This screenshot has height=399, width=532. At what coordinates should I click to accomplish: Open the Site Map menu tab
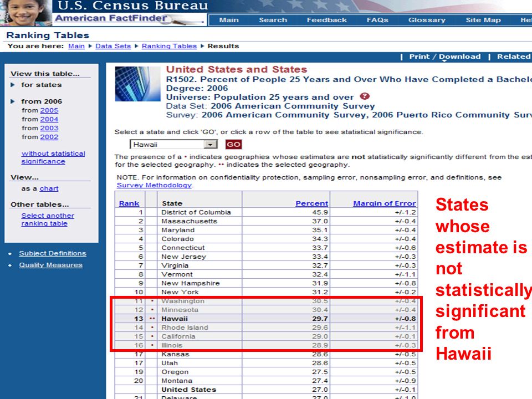pyautogui.click(x=483, y=20)
